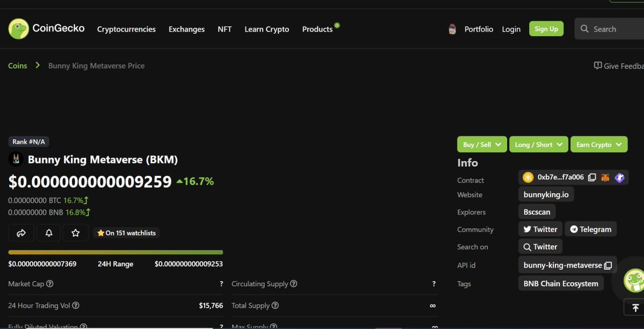Viewport: 644px width, 329px height.
Task: Open Market Cap help info icon
Action: coord(50,283)
